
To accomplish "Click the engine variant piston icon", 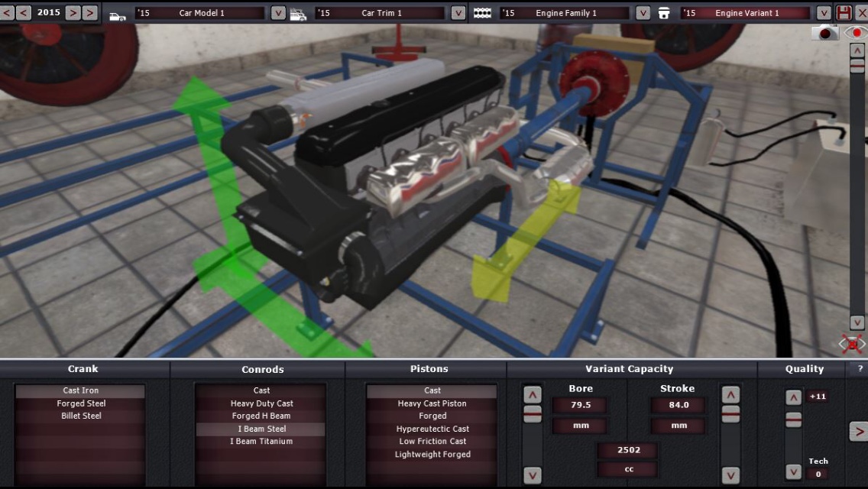I will pos(664,13).
